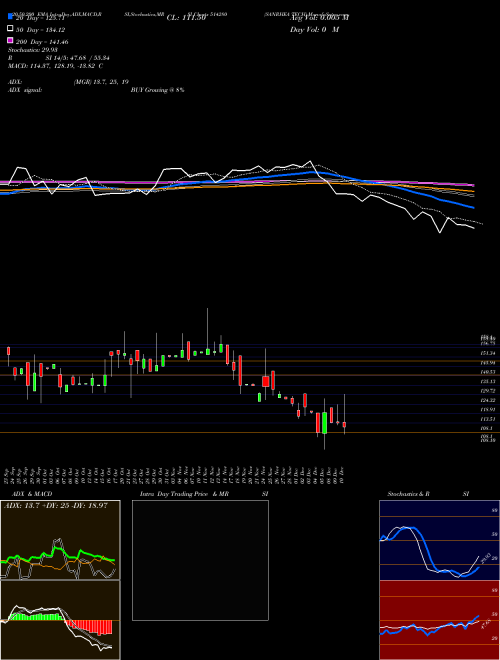
Task: Click the red MACD histogram bars
Action: 90,627
